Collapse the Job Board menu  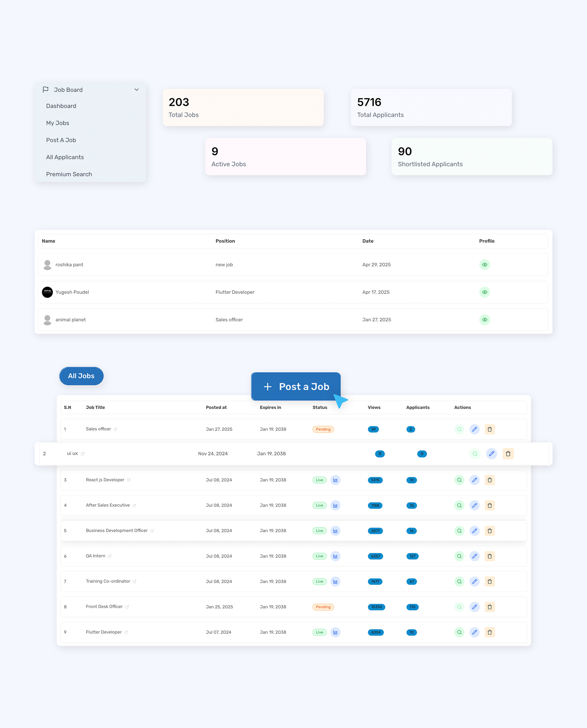[x=136, y=90]
